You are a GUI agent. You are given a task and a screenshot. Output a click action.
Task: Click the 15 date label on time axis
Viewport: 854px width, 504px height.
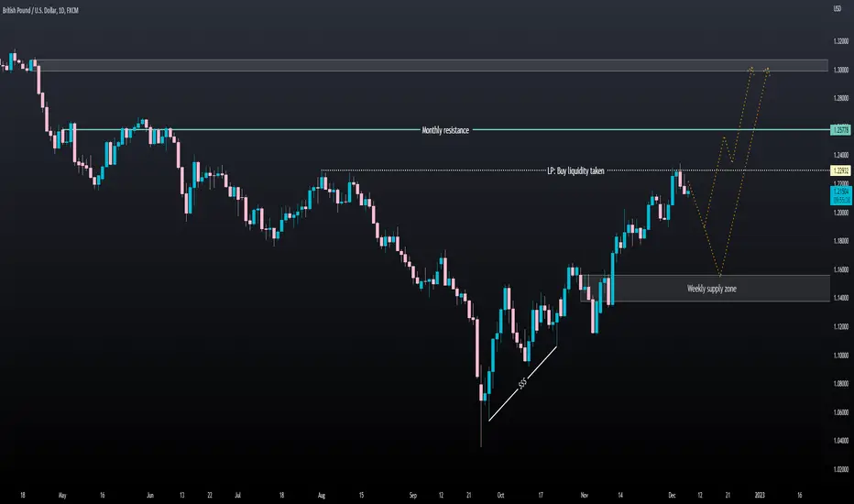(361, 495)
